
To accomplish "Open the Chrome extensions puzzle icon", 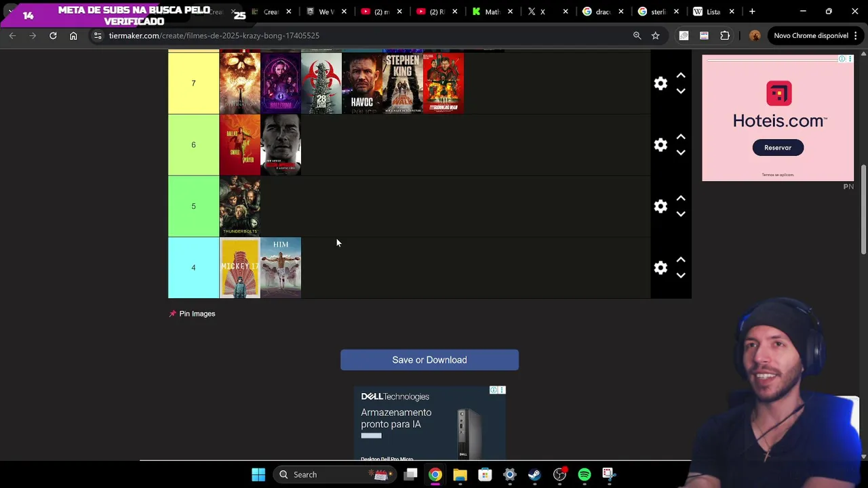I will tap(725, 35).
